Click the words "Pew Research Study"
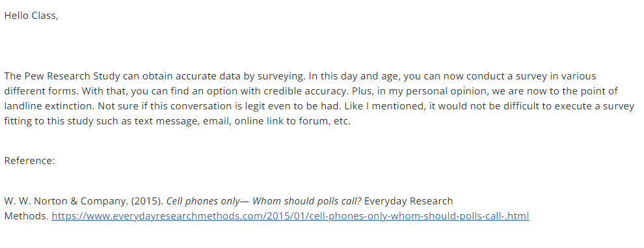 click(72, 76)
